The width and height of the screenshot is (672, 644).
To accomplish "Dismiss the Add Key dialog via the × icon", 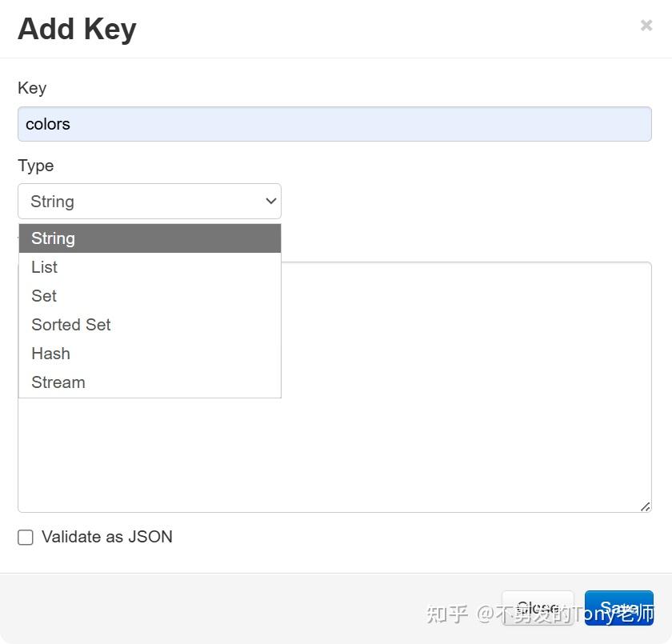I will pyautogui.click(x=646, y=25).
